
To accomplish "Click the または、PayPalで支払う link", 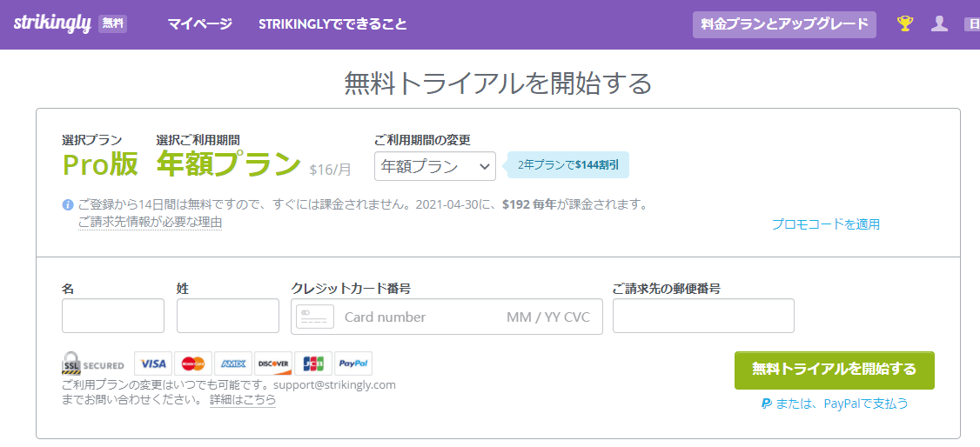I will [835, 404].
